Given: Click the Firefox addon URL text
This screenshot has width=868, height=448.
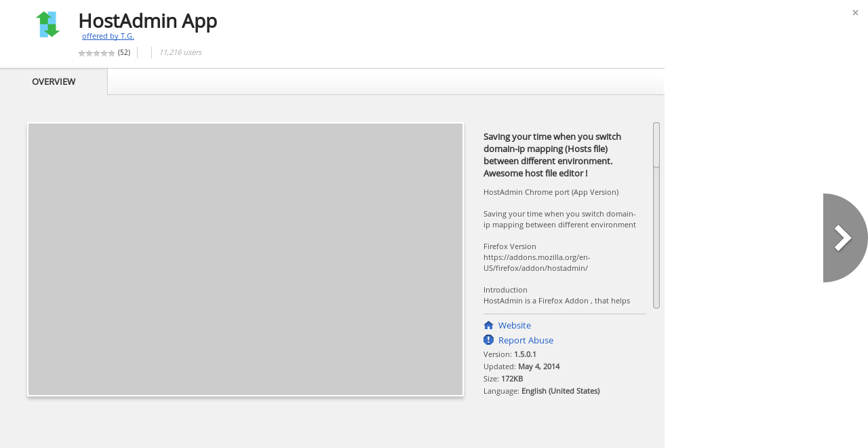Looking at the screenshot, I should click(536, 263).
